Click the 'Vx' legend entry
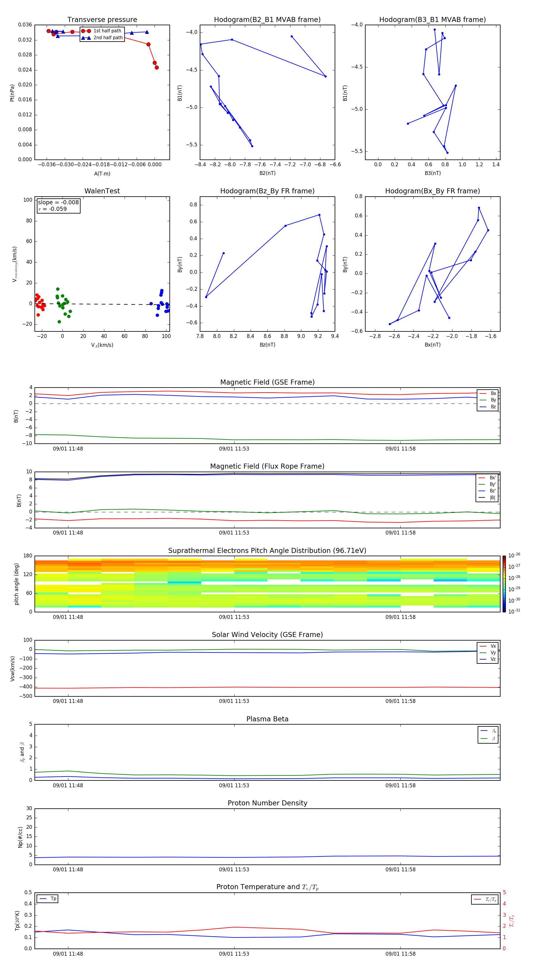 [488, 646]
